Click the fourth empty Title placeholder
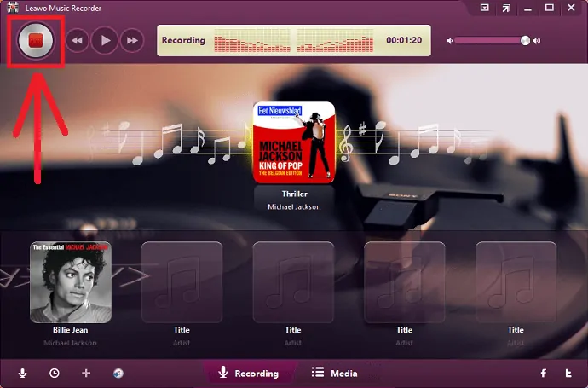Screen dimensions: 588x388 405,282
